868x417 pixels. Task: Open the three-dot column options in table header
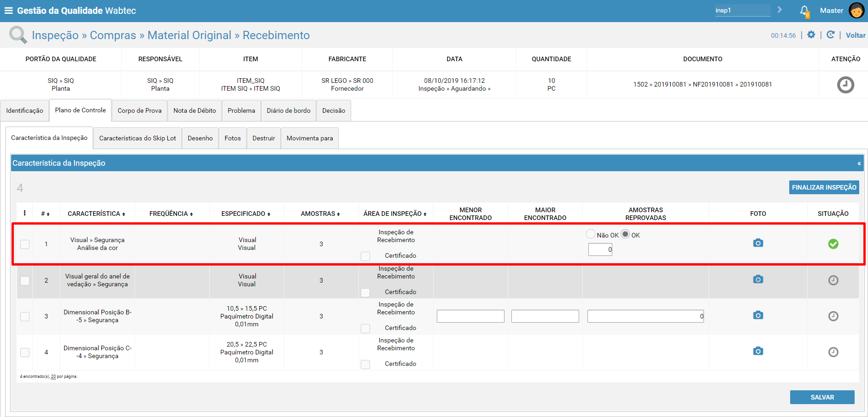[x=24, y=213]
